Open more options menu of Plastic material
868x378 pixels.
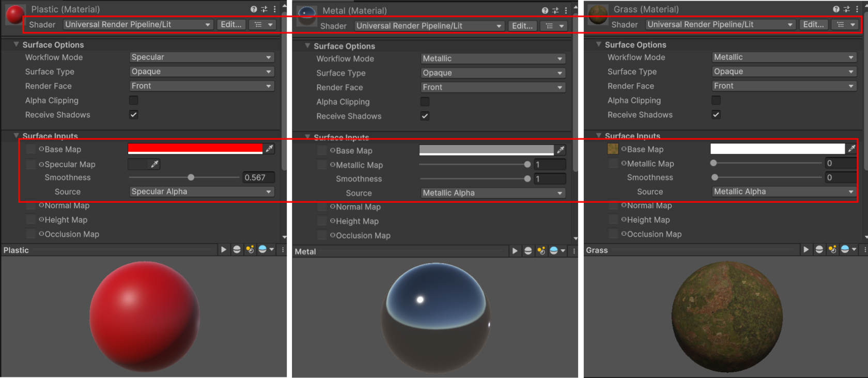coord(275,9)
